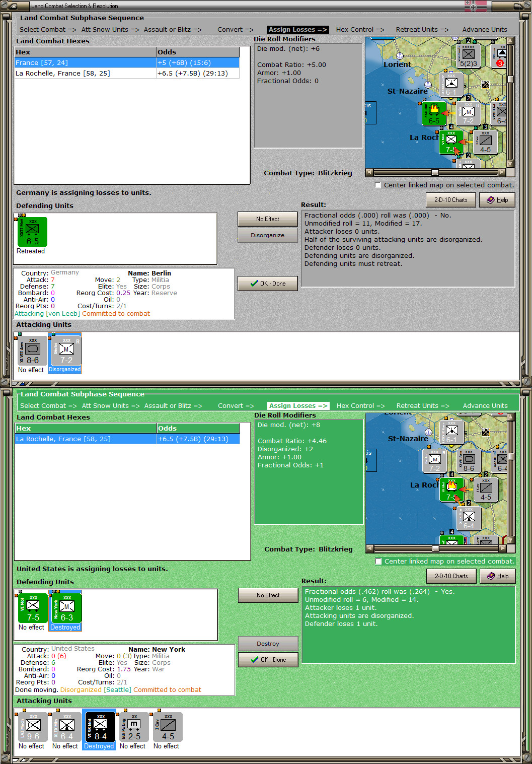This screenshot has width=532, height=764.
Task: Open Hex Control step in top sequence
Action: (x=360, y=30)
